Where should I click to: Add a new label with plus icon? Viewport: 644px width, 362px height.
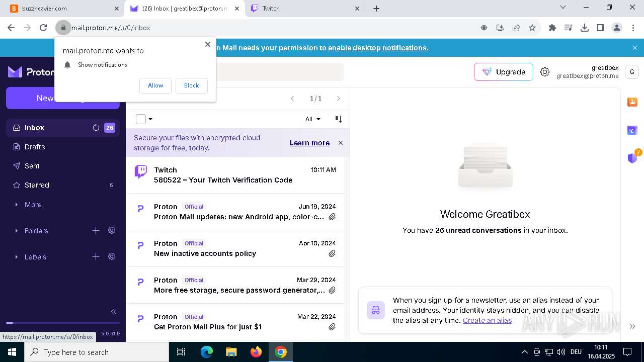[x=96, y=256]
